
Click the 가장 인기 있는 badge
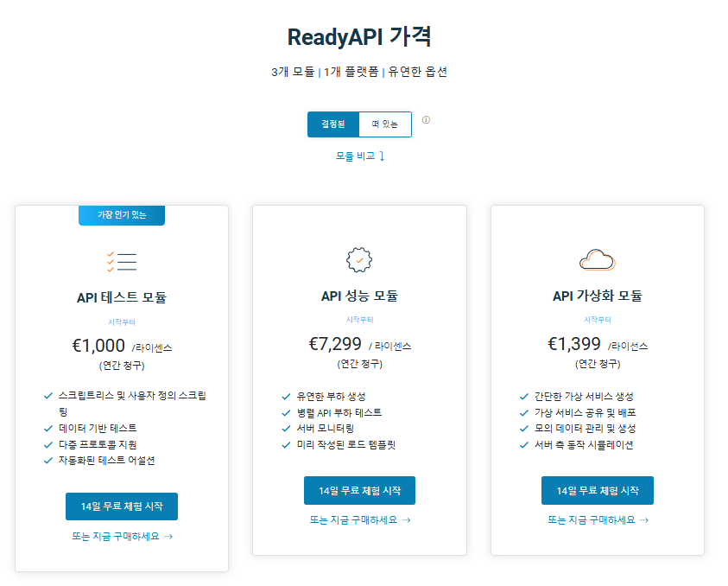pyautogui.click(x=122, y=215)
